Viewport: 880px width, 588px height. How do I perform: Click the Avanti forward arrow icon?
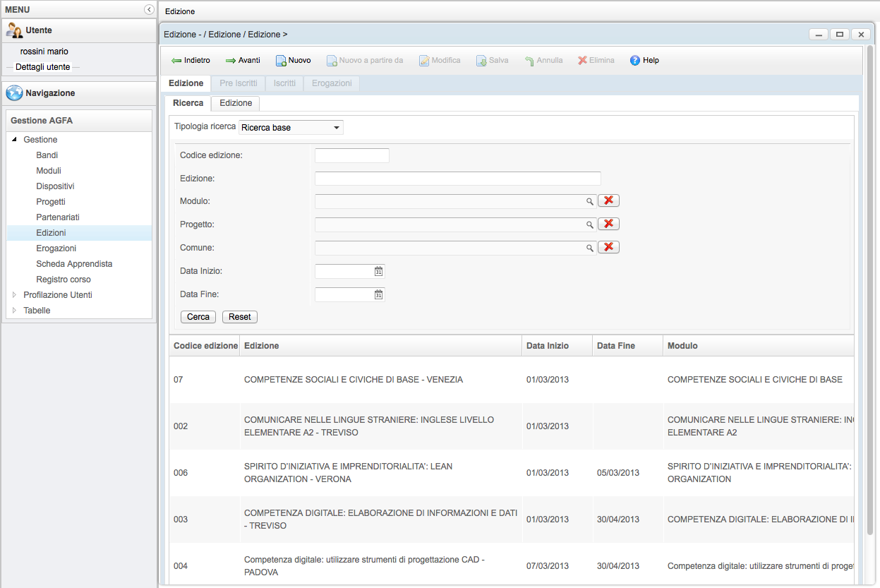click(x=231, y=61)
